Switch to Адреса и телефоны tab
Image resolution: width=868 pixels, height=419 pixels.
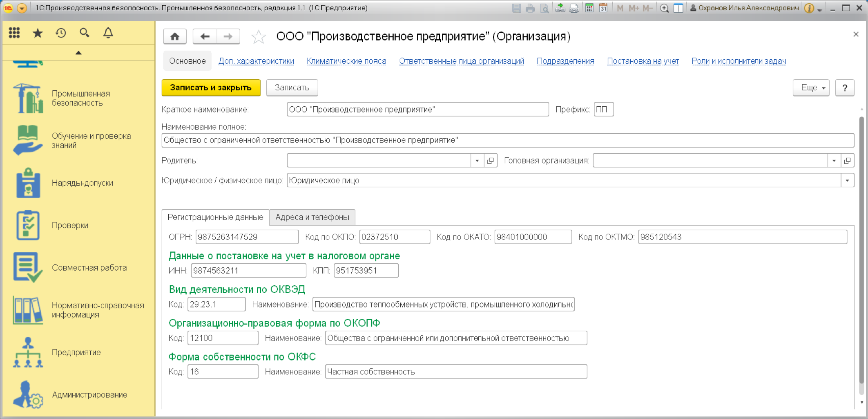pos(312,217)
